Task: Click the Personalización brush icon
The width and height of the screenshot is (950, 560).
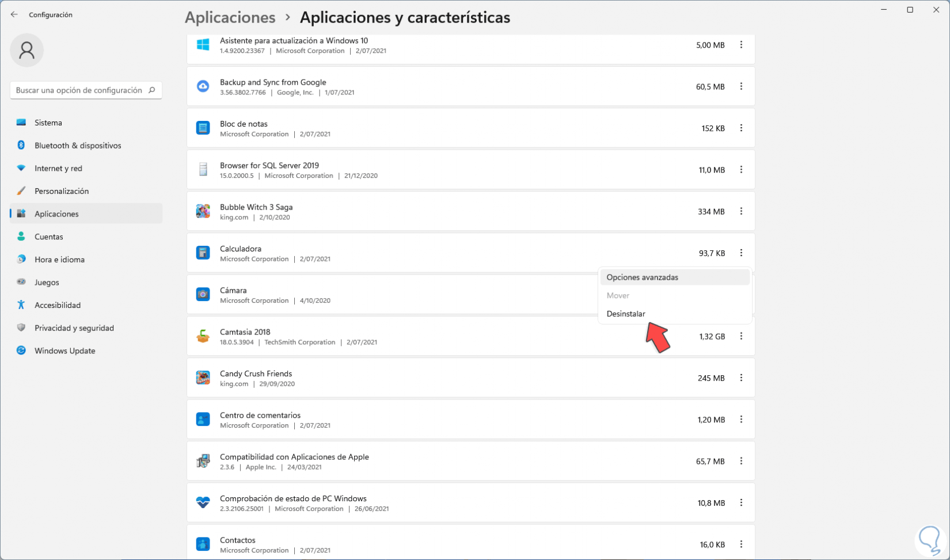Action: (x=21, y=191)
